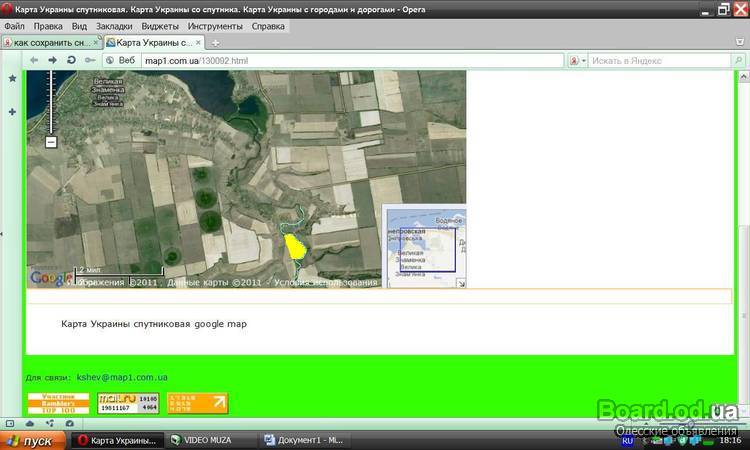Toggle the left panel edge arrow

pos(1,234)
